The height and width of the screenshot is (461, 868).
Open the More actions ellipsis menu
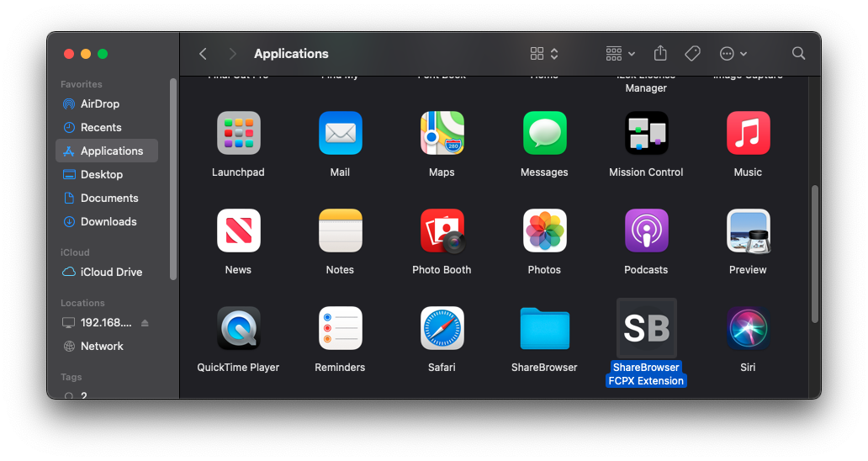point(733,53)
